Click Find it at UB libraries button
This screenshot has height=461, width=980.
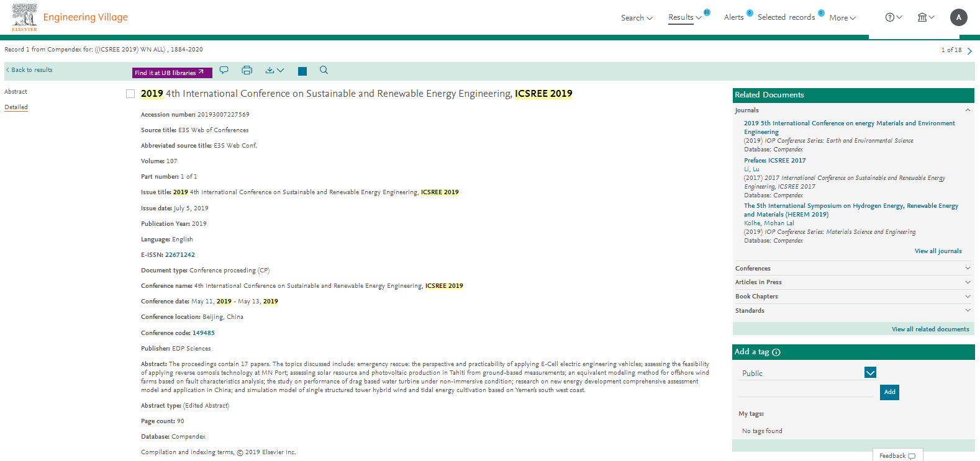(172, 73)
